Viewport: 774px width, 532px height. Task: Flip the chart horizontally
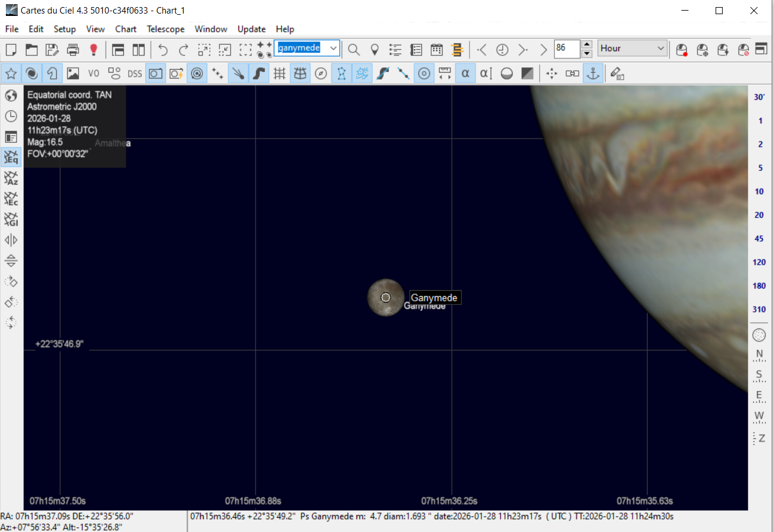11,240
